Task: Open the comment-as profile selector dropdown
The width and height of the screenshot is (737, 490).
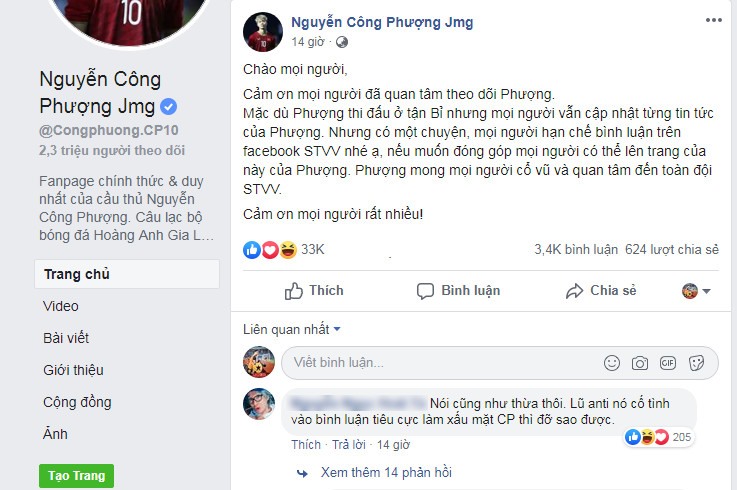Action: coord(696,291)
